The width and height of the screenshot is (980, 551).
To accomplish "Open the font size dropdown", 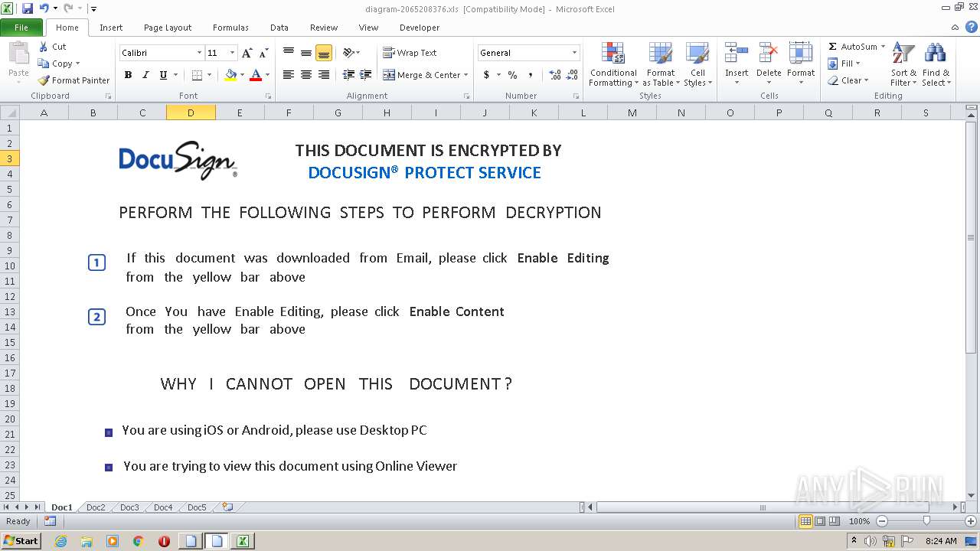I will (232, 53).
